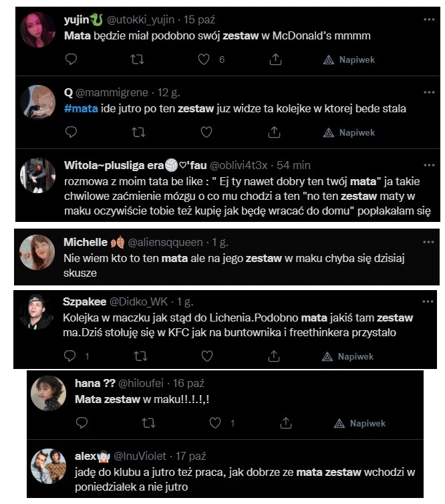Click the Napiwek tip button on yujin's tweet
Viewport: 445px width, 504px height.
[x=349, y=59]
